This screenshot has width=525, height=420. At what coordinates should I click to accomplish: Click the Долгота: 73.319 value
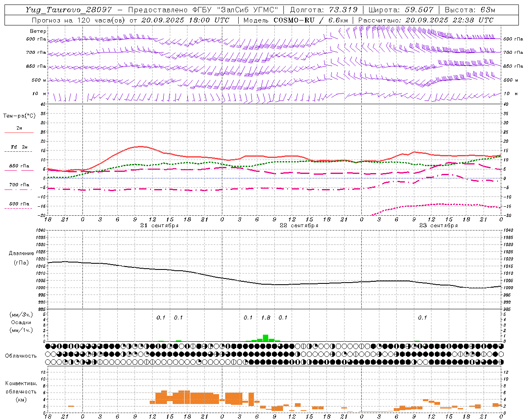[x=324, y=10]
